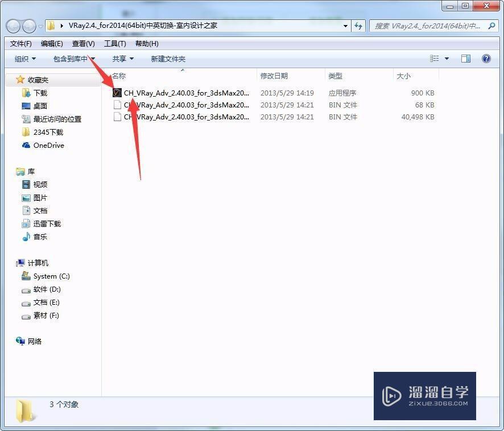
Task: Select the 68 KB BIN file icon
Action: pos(117,105)
